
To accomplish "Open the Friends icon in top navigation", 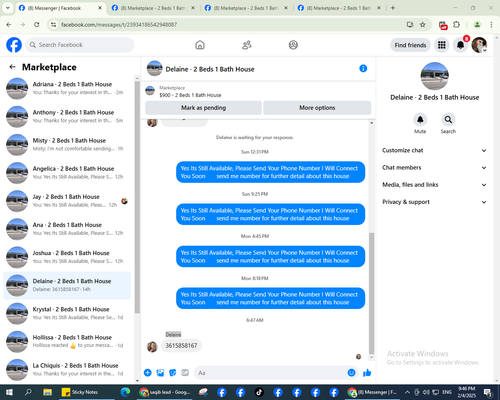I will [x=247, y=45].
